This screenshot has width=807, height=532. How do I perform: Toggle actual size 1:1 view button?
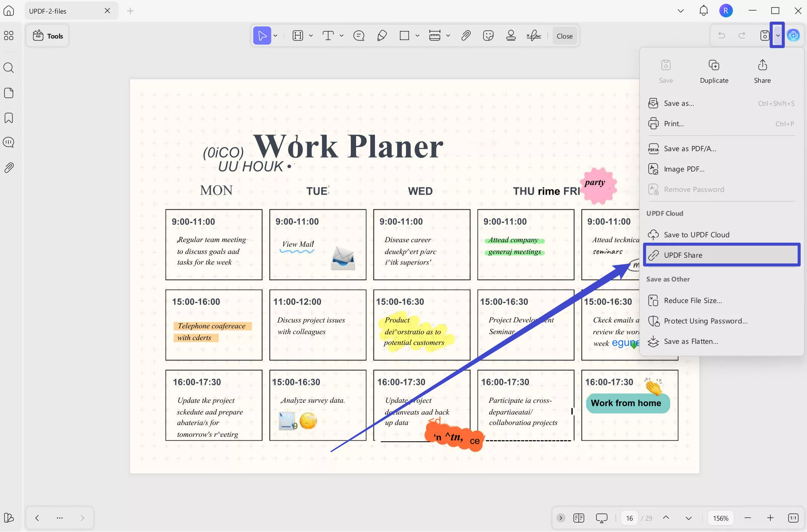793,518
